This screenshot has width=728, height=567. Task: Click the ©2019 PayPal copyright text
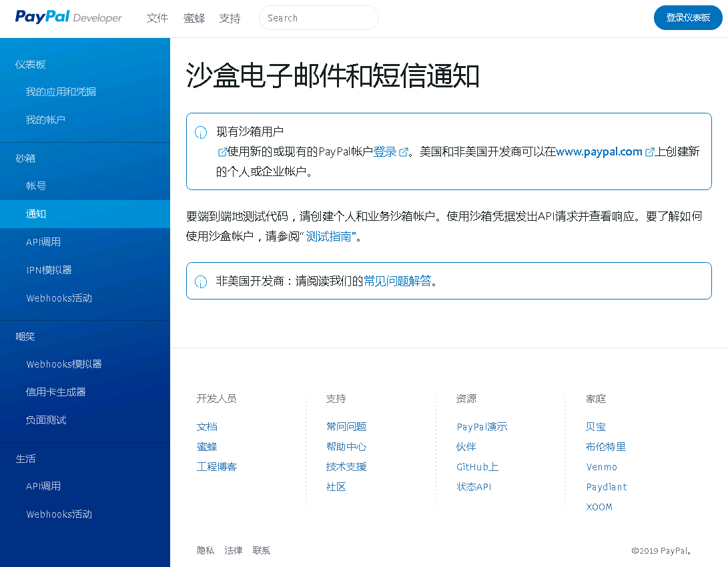click(661, 551)
